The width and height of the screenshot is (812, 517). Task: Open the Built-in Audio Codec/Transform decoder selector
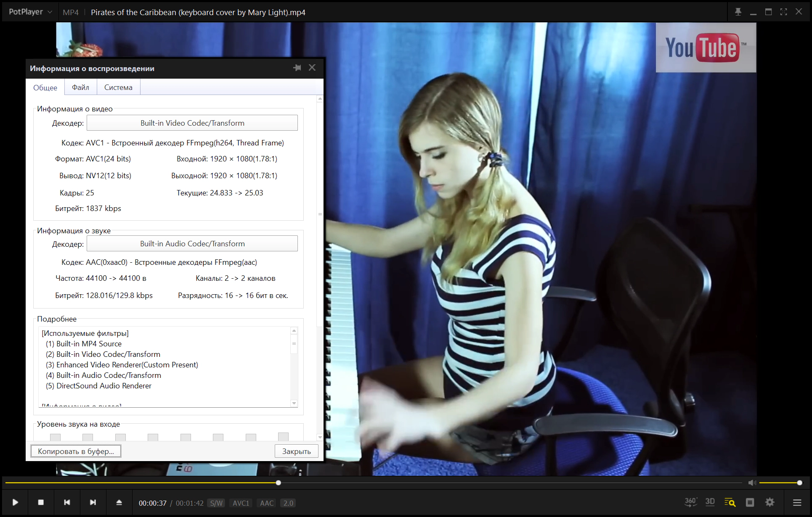(192, 243)
